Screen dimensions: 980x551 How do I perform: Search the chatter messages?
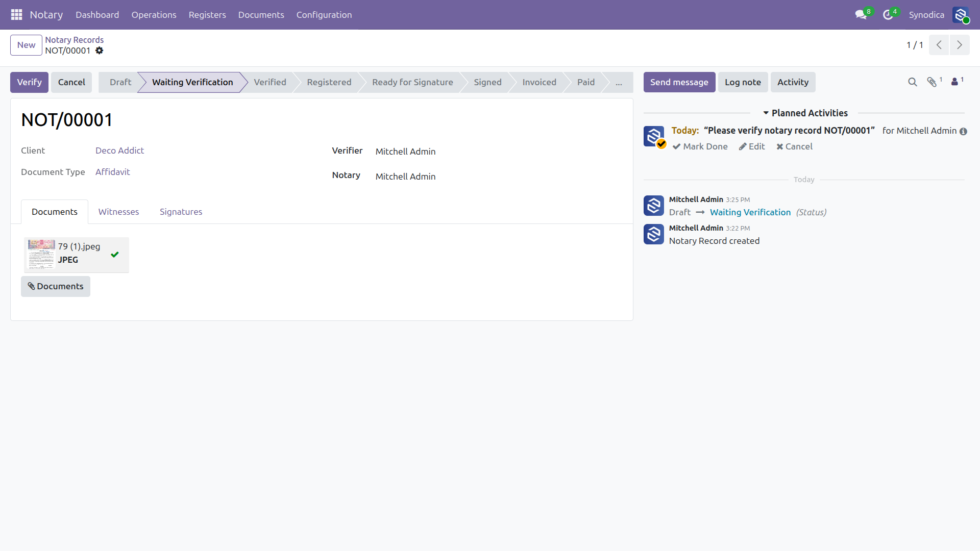(913, 82)
